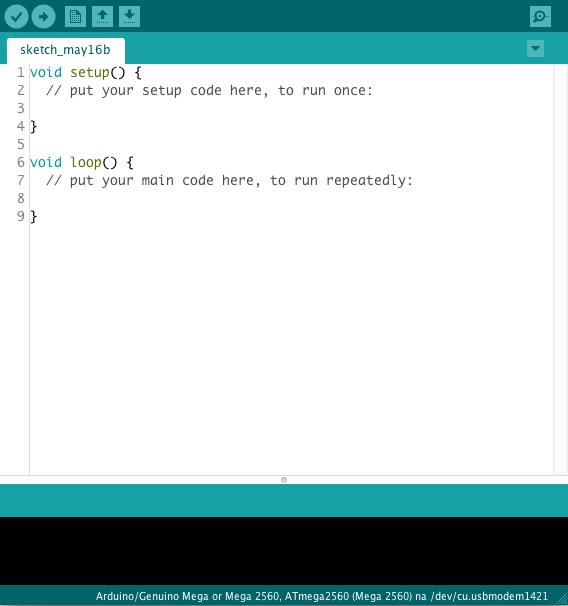The image size is (568, 606).
Task: Click the console divider handle dot
Action: [x=284, y=480]
